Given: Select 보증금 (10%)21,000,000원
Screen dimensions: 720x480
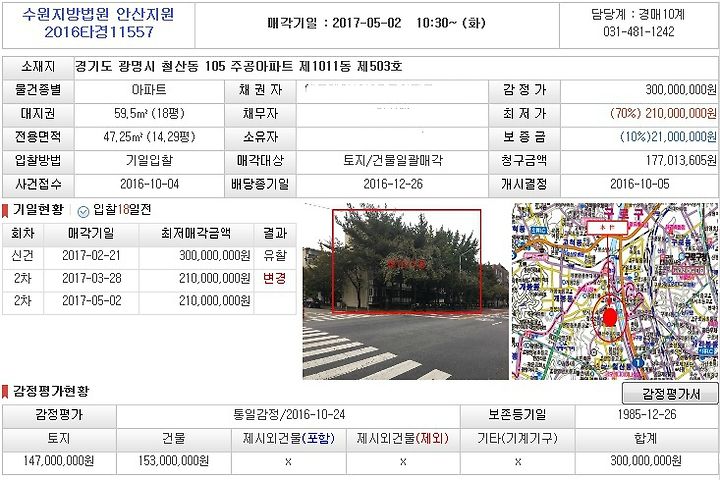Looking at the screenshot, I should (668, 137).
